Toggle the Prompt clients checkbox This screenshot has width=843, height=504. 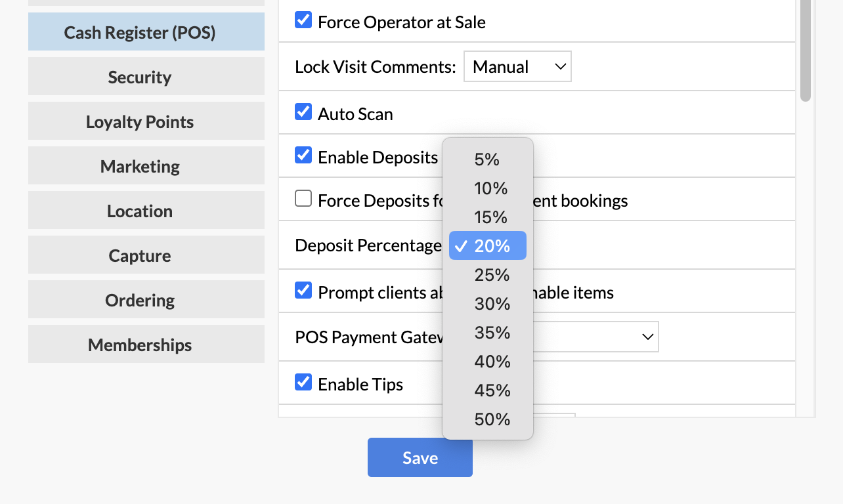coord(303,290)
